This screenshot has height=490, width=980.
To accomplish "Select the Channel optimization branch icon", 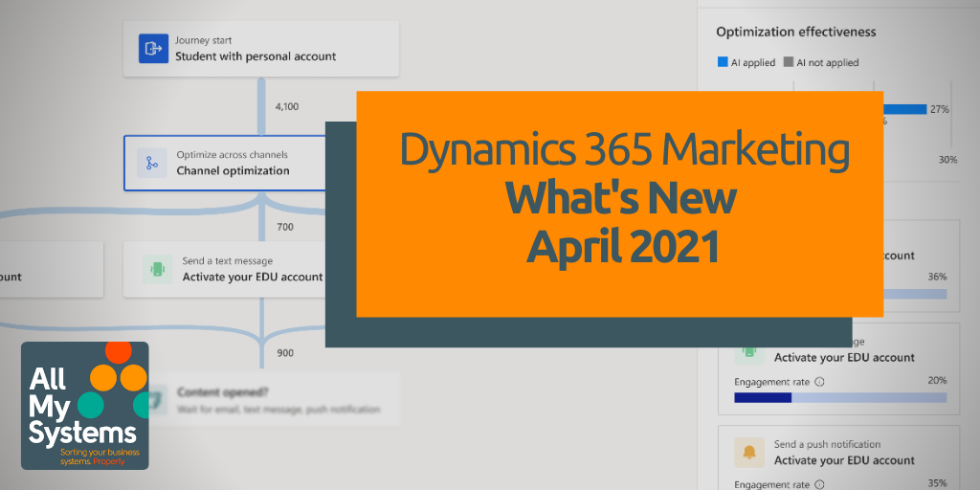I will [152, 163].
